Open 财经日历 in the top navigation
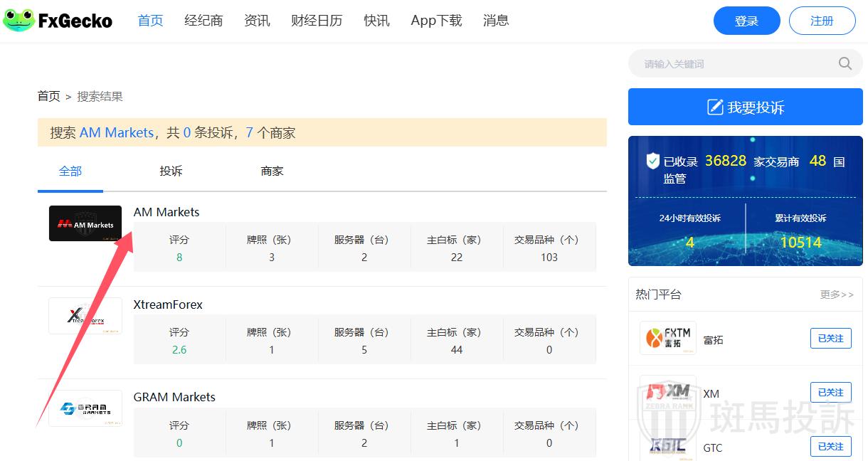Screen dimensions: 868x461 [x=317, y=21]
